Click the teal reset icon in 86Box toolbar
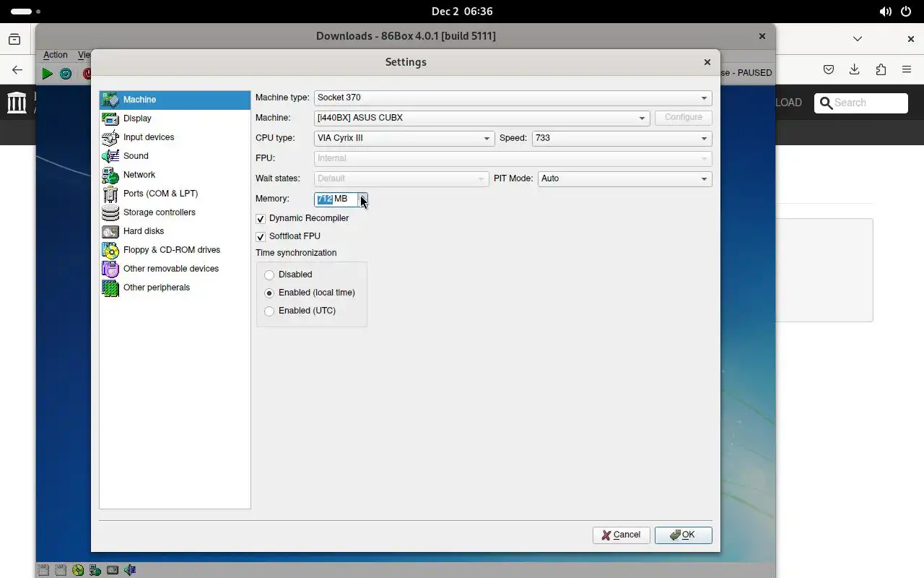Viewport: 924px width, 578px height. click(x=66, y=73)
